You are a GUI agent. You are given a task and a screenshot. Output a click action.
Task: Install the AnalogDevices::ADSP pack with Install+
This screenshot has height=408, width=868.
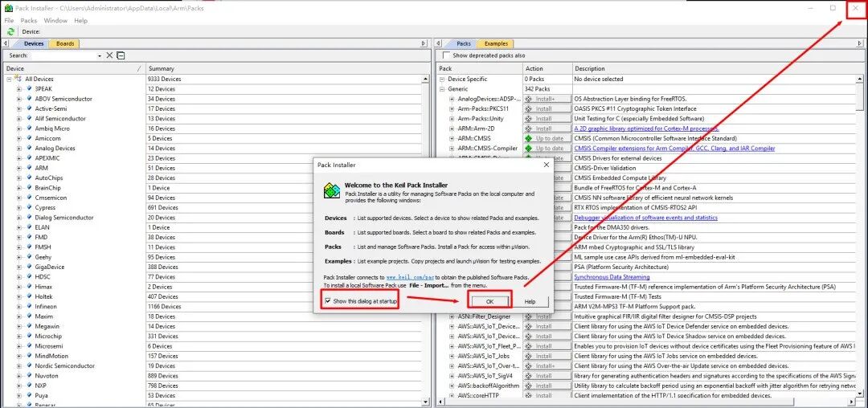point(548,99)
